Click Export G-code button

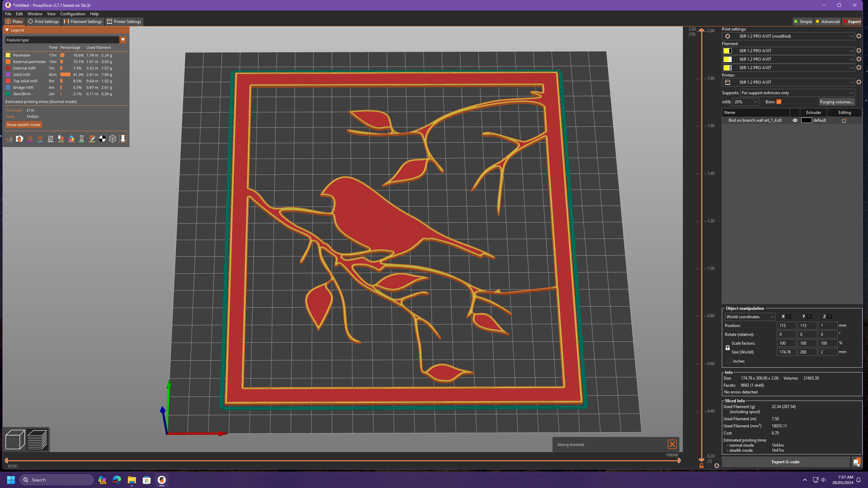tap(786, 462)
